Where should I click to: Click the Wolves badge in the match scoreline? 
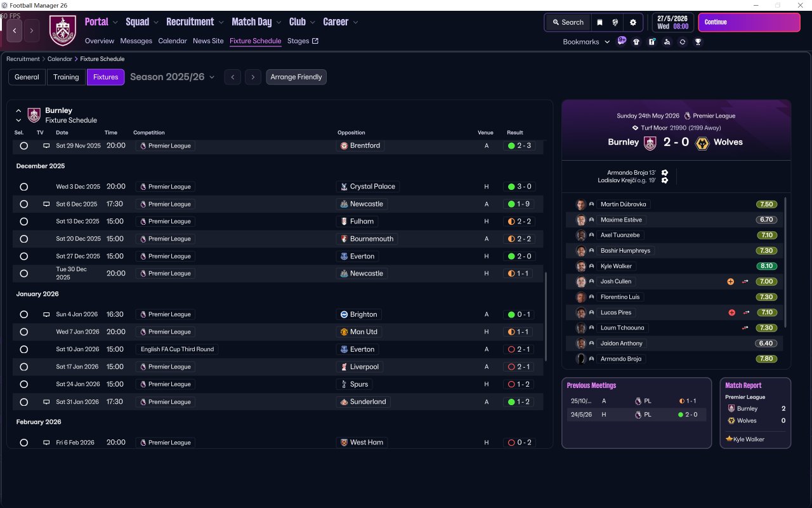tap(702, 143)
